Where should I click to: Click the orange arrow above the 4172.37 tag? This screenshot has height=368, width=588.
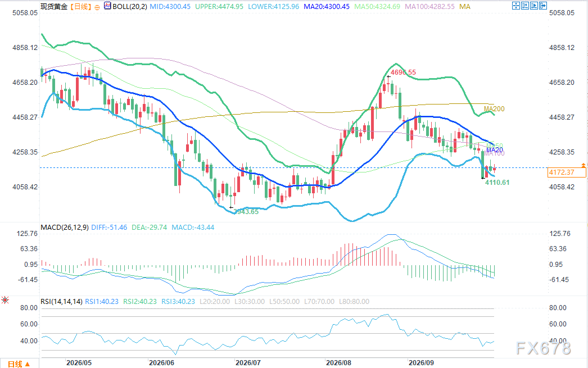click(583, 165)
